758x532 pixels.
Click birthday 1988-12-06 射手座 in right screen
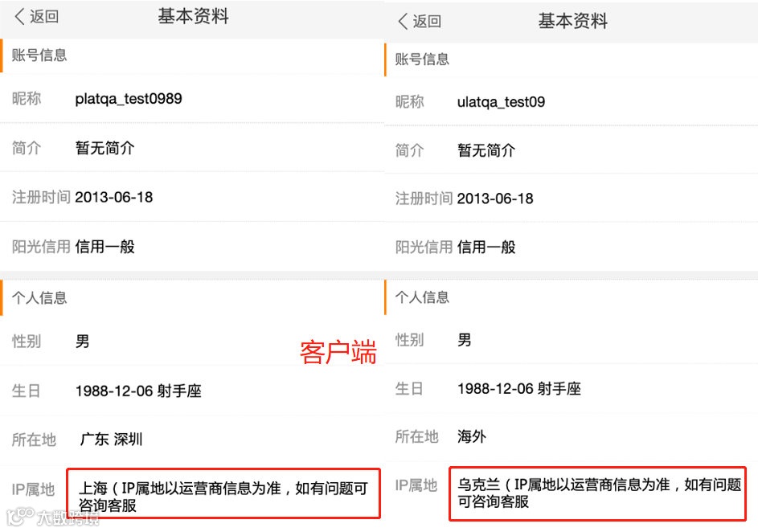(x=520, y=389)
